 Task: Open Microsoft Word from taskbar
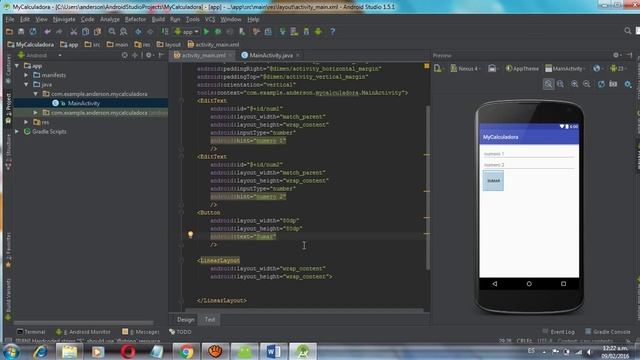point(273,351)
